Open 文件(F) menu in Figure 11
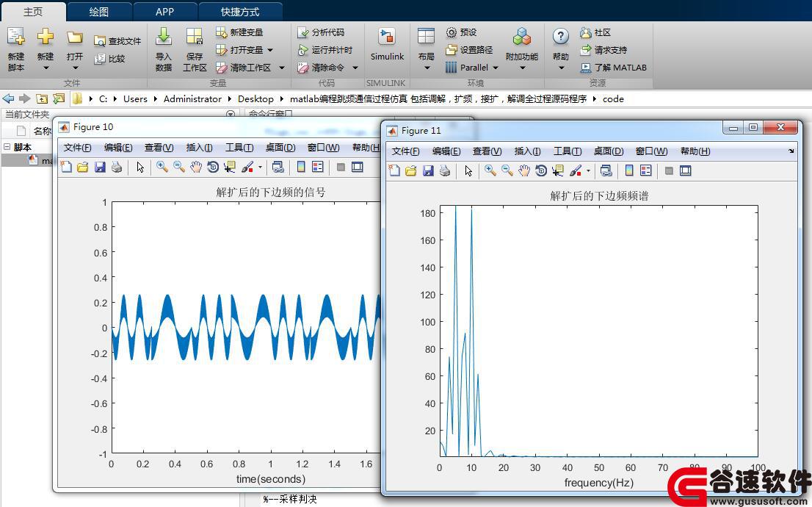Screen dimensions: 812x507 (x=405, y=151)
